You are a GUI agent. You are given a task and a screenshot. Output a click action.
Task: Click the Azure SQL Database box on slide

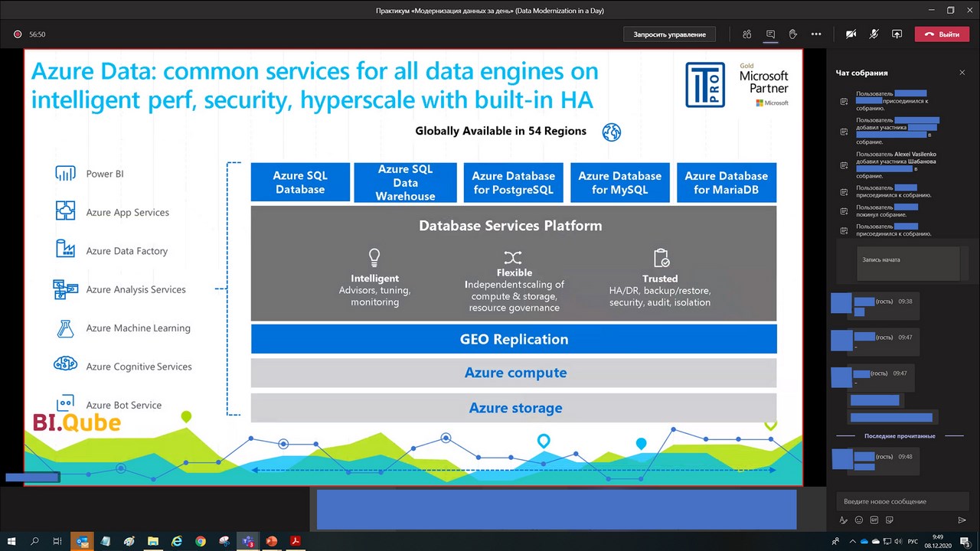point(300,182)
